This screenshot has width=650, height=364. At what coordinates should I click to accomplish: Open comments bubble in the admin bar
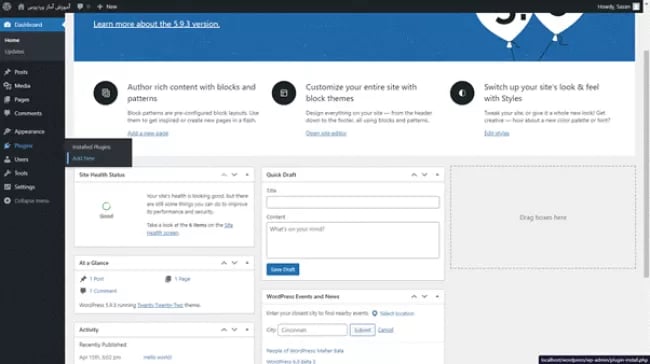click(80, 7)
